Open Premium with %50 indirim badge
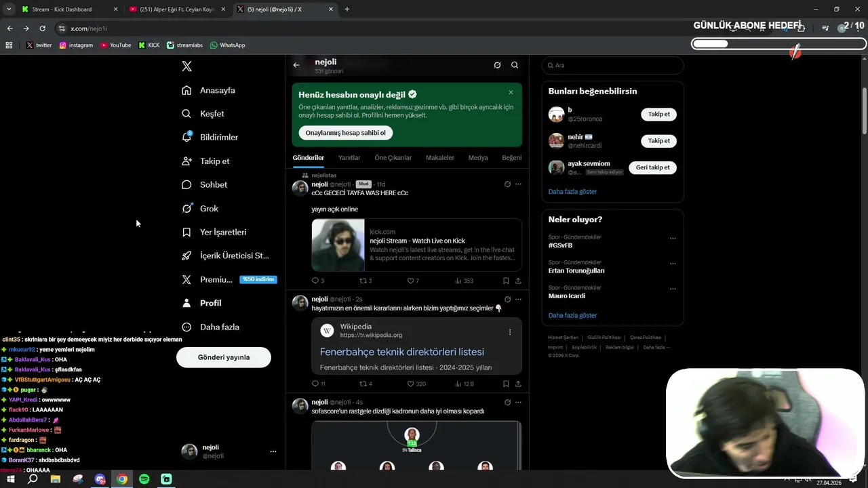This screenshot has width=868, height=488. tap(229, 279)
